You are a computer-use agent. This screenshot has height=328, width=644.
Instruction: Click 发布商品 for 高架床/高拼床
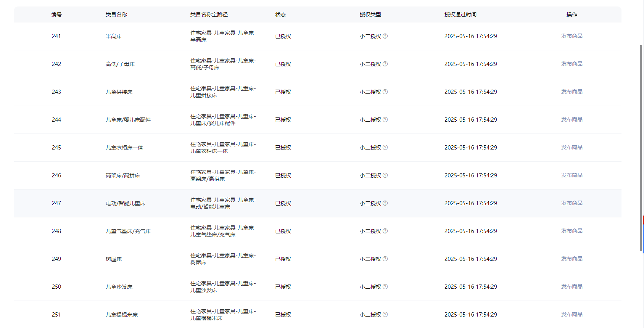tap(572, 175)
